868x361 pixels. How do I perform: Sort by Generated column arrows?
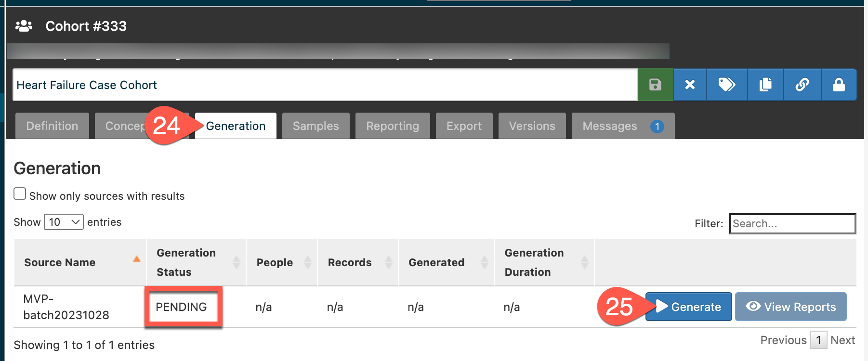(x=485, y=262)
